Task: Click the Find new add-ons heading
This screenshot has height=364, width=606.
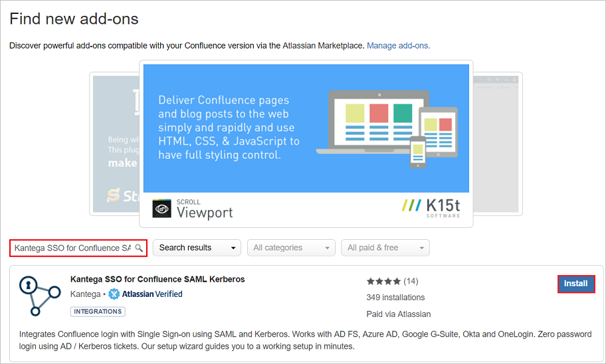Action: (x=74, y=19)
